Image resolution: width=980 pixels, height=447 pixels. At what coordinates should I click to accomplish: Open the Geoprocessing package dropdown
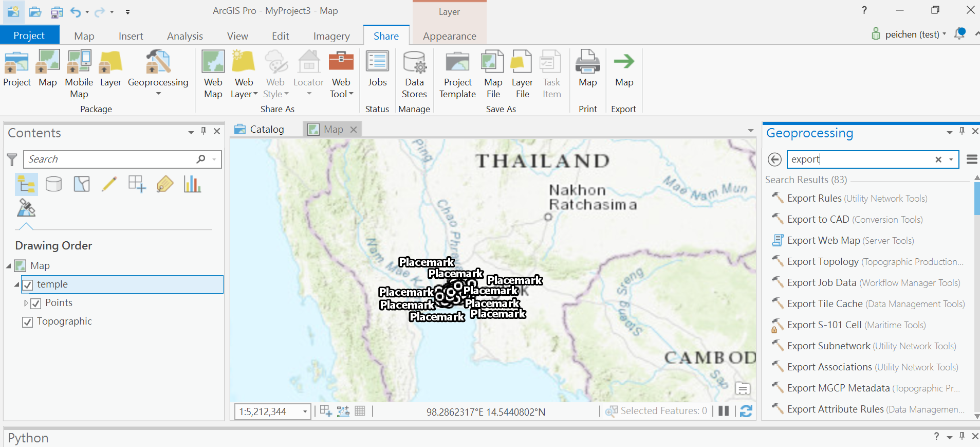158,94
